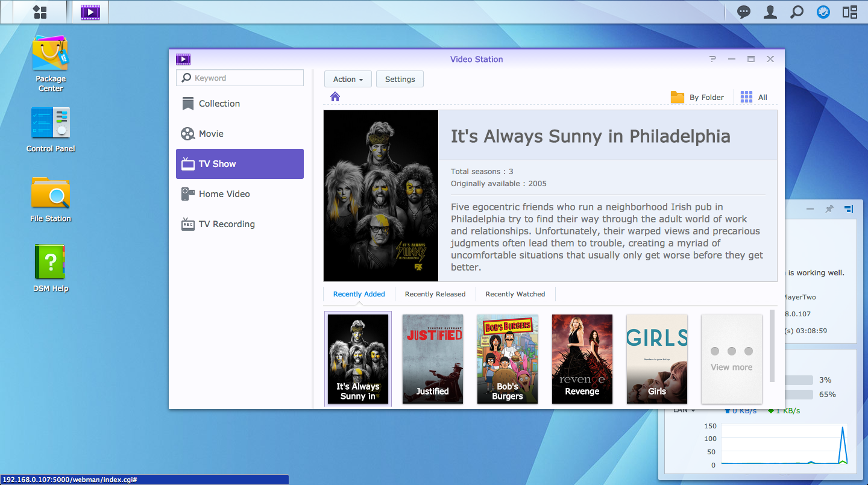Image resolution: width=868 pixels, height=485 pixels.
Task: Click in the Keyword search field
Action: coord(240,78)
